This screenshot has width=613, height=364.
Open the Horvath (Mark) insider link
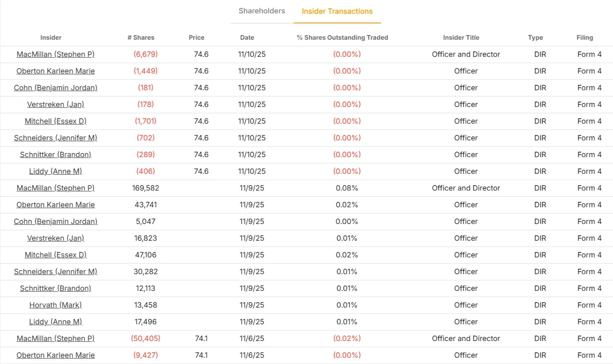pyautogui.click(x=56, y=305)
